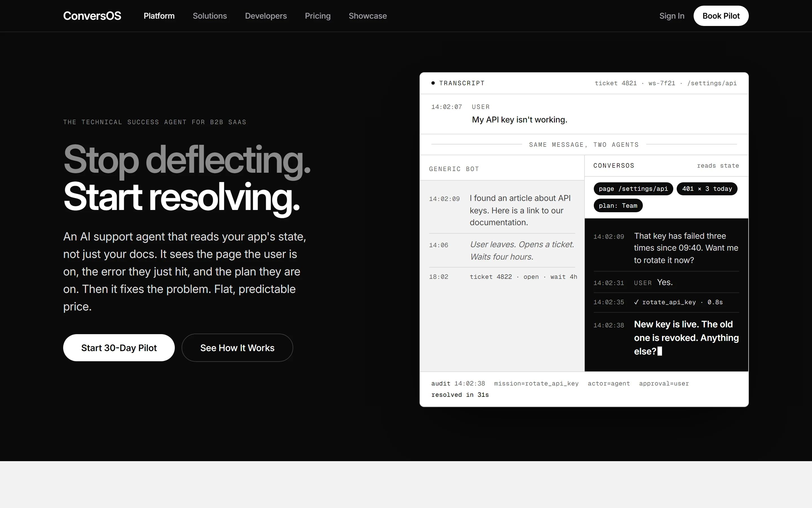
Task: Click 'rotate_api_key · 0.8s' log entry
Action: point(682,302)
